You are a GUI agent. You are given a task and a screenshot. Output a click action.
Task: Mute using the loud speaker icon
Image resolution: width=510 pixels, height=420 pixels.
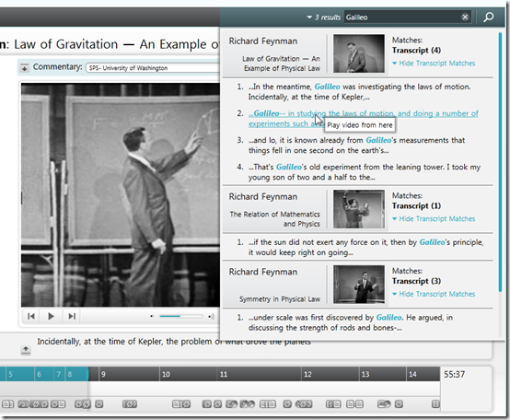tap(212, 316)
